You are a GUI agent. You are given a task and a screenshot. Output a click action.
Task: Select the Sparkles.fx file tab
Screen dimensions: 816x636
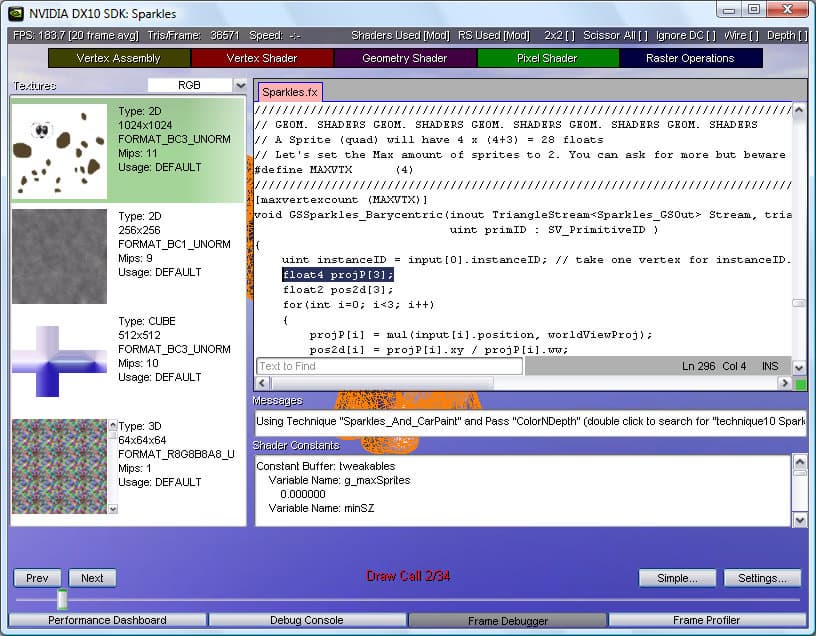pyautogui.click(x=290, y=92)
